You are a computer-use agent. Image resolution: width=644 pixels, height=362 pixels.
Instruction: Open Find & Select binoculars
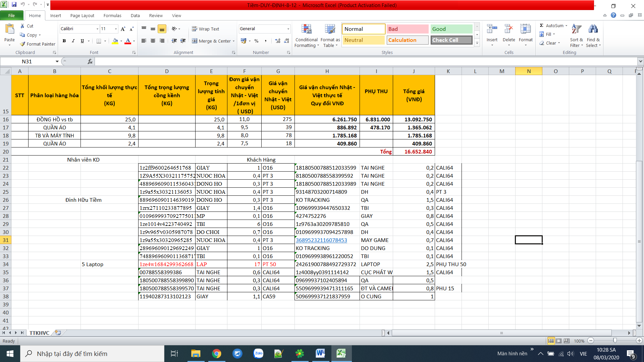click(593, 36)
